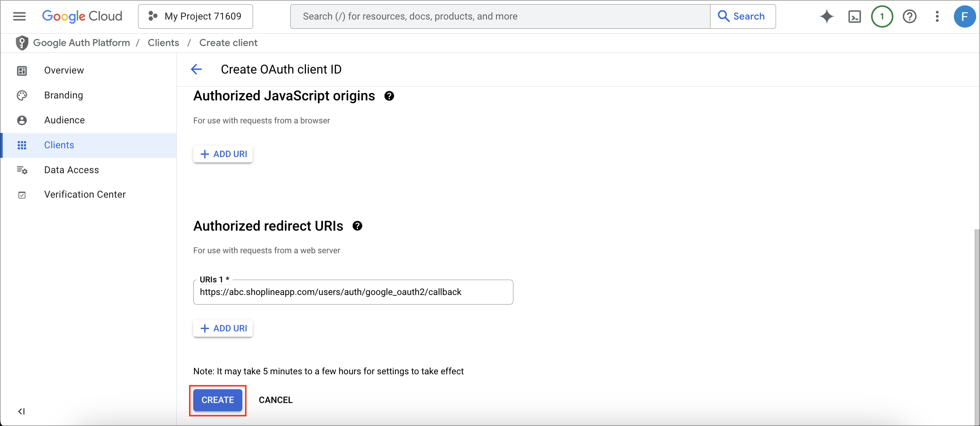Show help for Authorized JavaScript origins

coord(389,96)
